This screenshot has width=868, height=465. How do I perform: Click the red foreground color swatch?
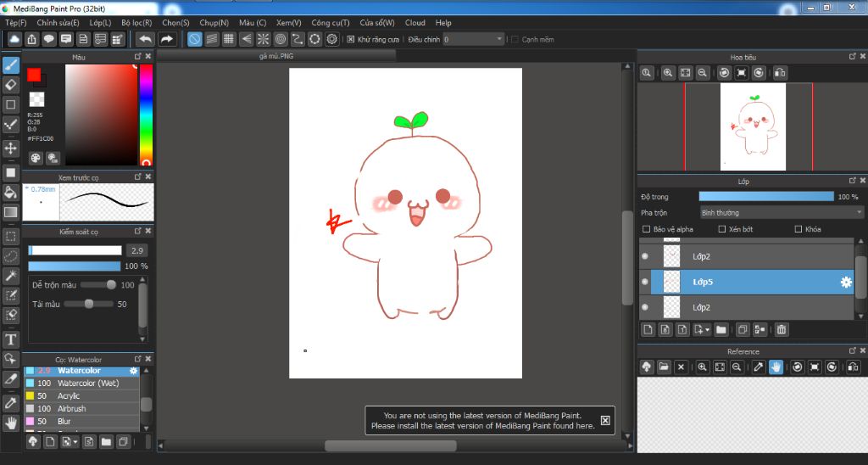(x=34, y=75)
